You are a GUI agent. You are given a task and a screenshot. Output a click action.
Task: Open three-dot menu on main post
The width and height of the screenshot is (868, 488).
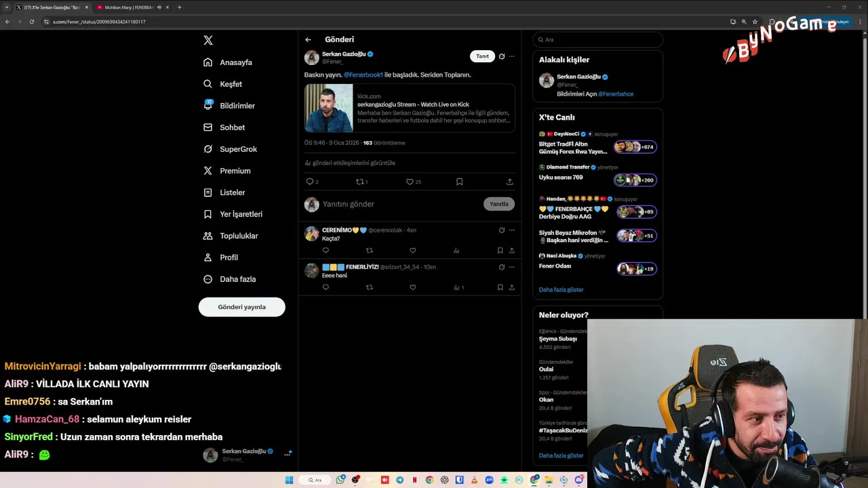coord(512,56)
